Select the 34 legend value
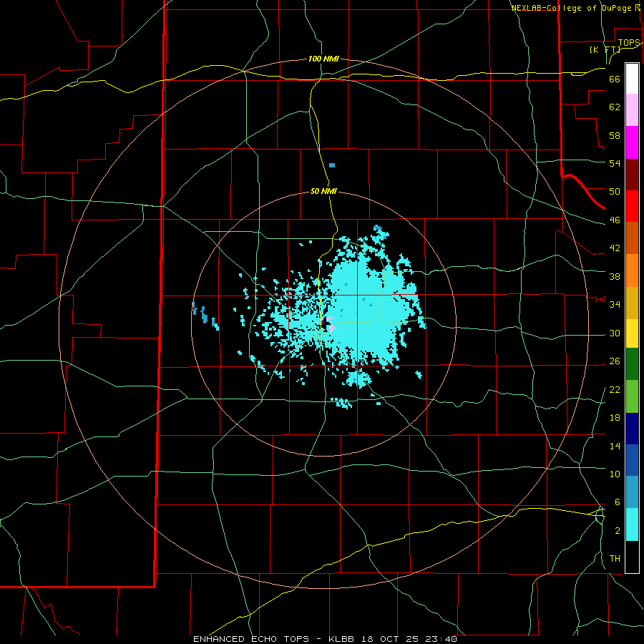Viewport: 644px width, 644px height. [615, 304]
